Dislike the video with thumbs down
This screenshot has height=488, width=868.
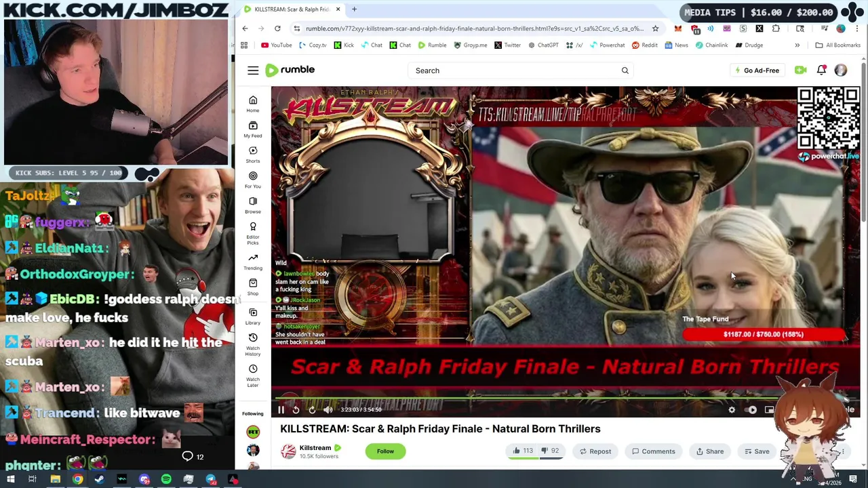(x=549, y=451)
